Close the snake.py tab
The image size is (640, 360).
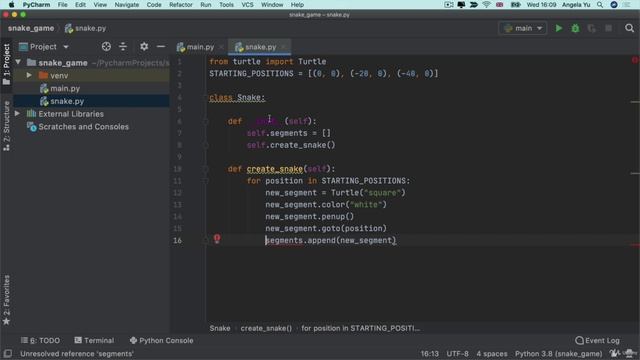(283, 47)
